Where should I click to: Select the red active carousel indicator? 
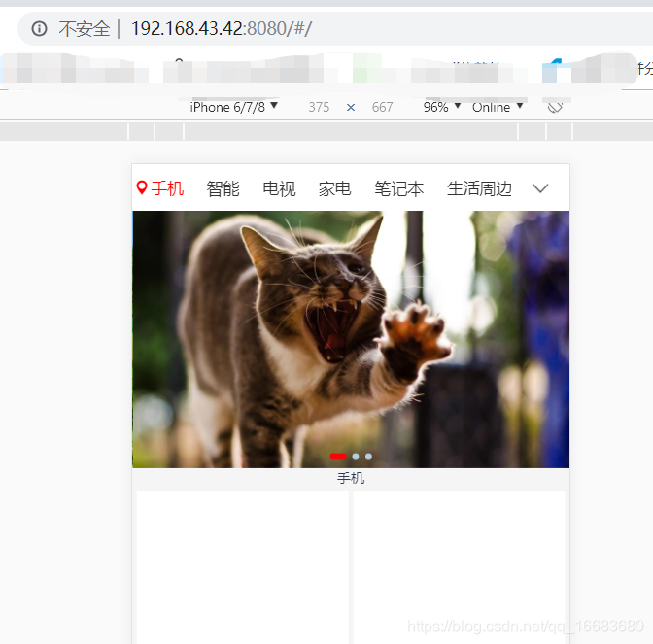(x=338, y=457)
